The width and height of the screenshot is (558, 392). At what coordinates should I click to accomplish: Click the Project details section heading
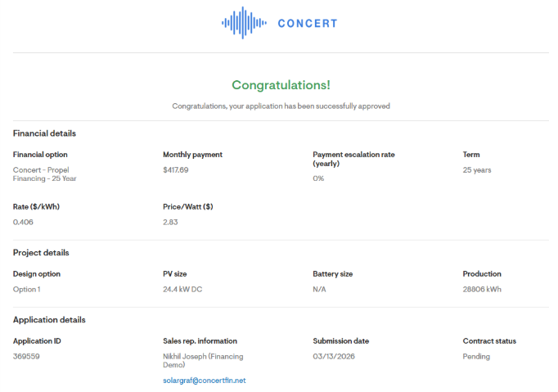[x=41, y=253]
